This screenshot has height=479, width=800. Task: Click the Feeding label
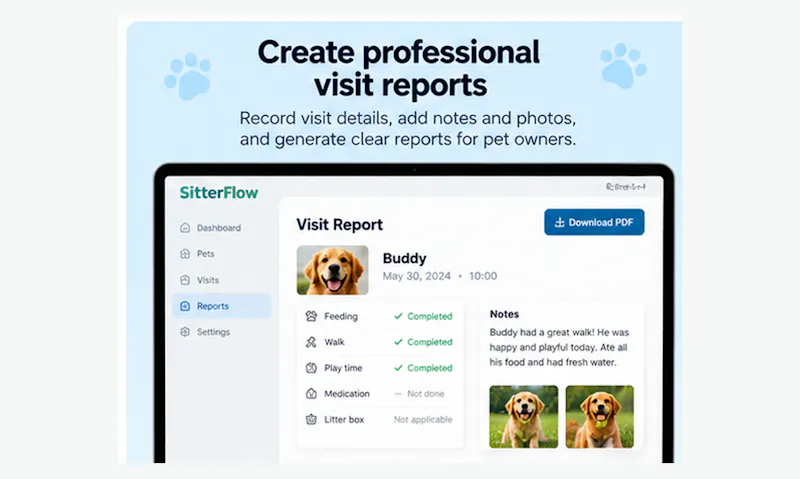tap(341, 316)
